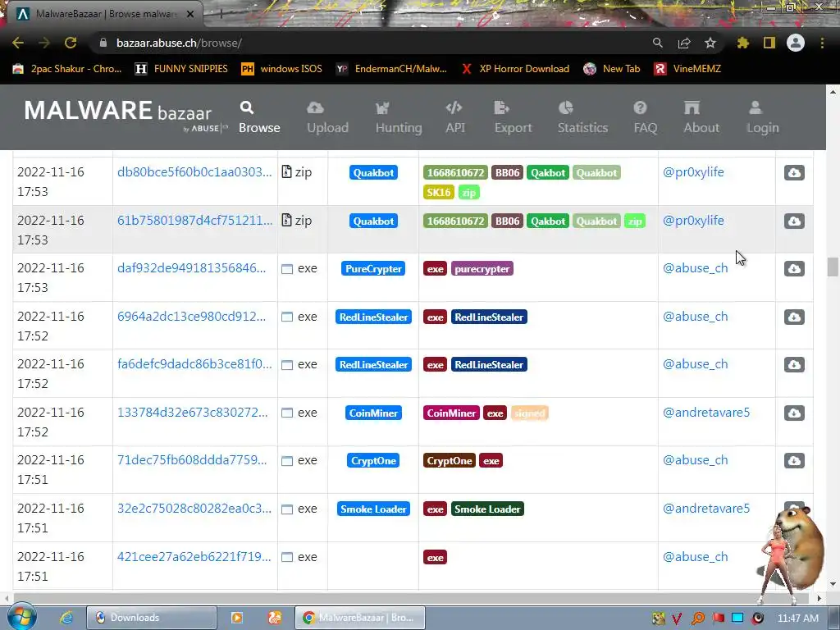The height and width of the screenshot is (630, 840).
Task: Open the XP Horror Download bookmark
Action: (515, 69)
